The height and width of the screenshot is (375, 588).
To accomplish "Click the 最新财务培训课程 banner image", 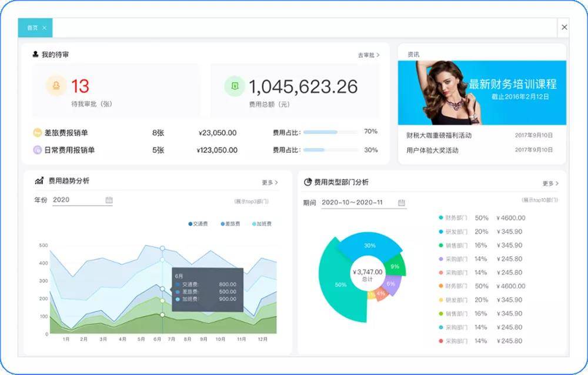I will [482, 93].
